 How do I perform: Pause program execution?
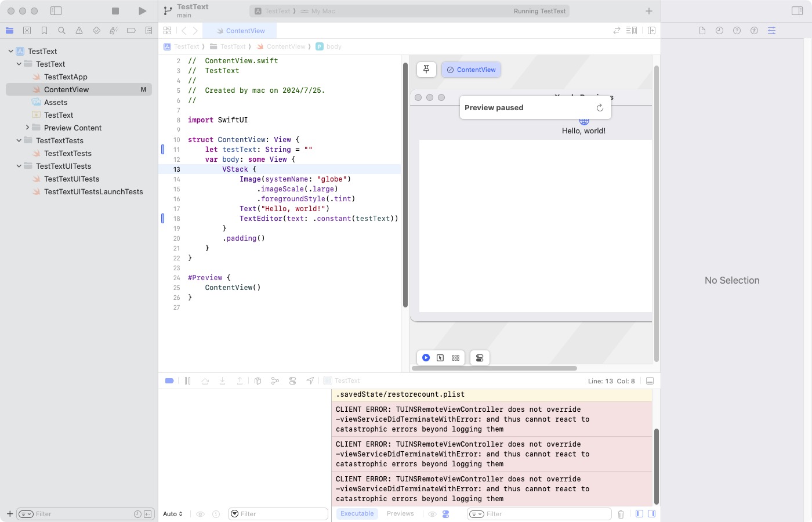[x=187, y=381]
